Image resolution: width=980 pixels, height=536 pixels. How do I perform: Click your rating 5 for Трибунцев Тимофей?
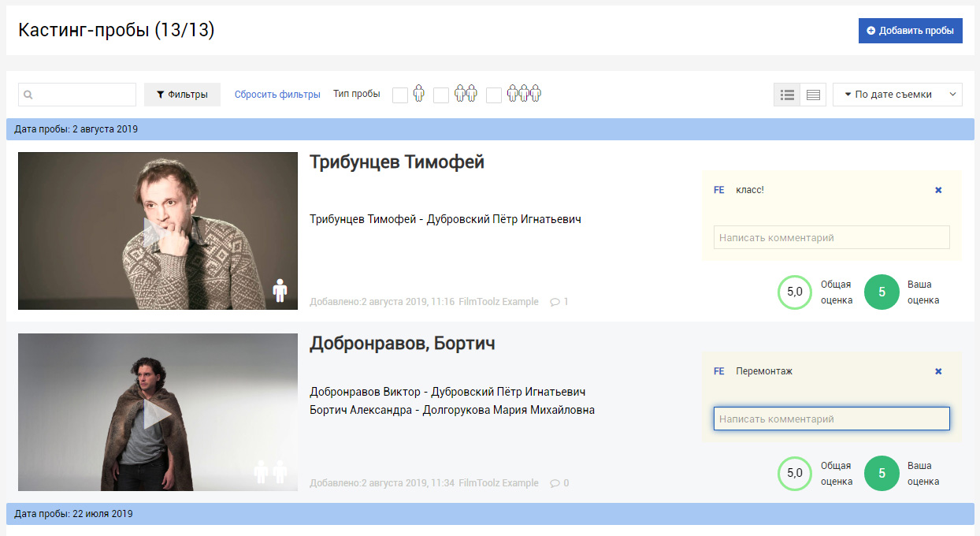coord(882,292)
